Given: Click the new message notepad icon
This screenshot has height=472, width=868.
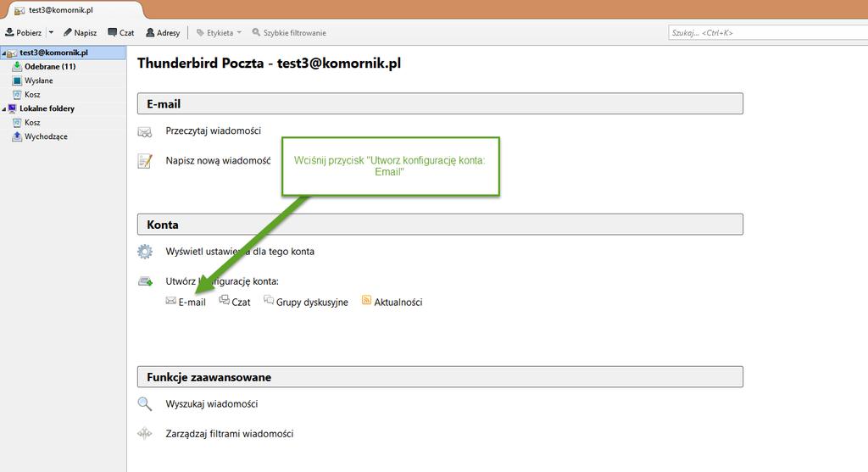Looking at the screenshot, I should point(144,161).
